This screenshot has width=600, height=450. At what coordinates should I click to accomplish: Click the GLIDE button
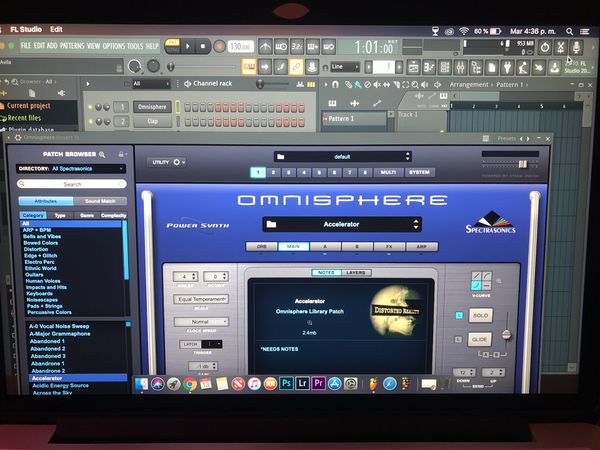click(x=479, y=339)
